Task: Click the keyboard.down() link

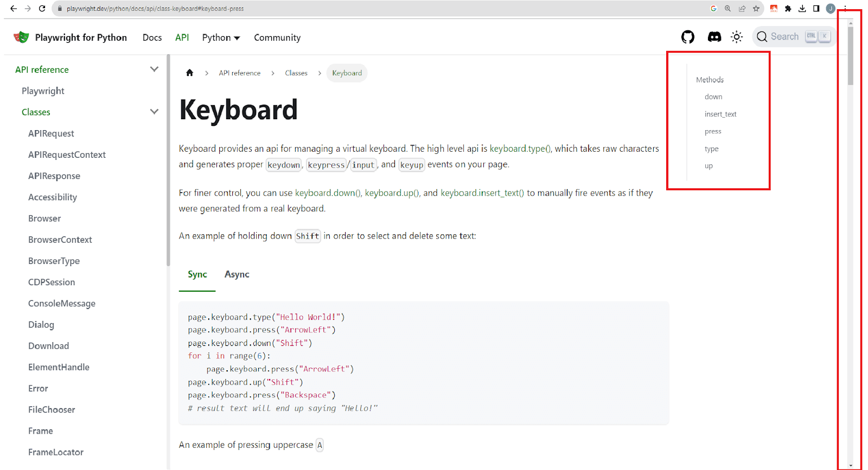Action: (328, 193)
